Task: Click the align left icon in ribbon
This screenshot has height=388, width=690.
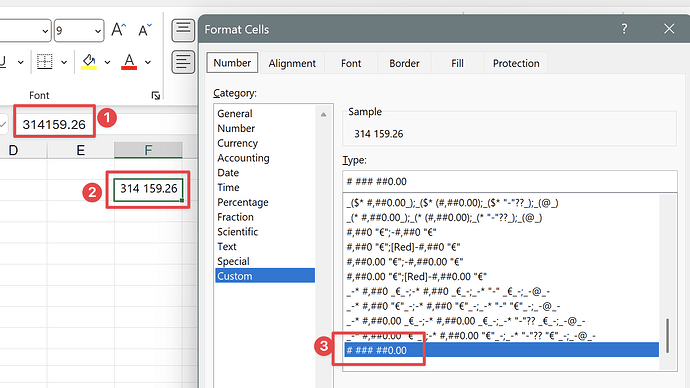Action: coord(183,62)
